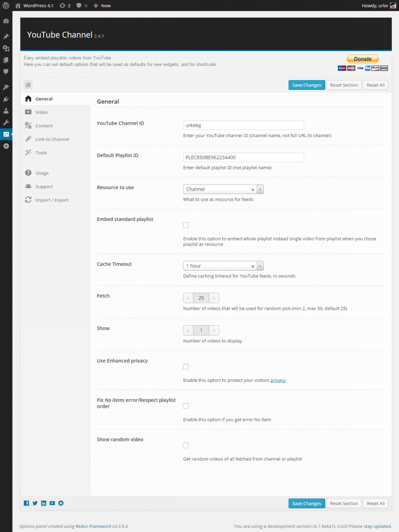
Task: Open Media library icon in sidebar
Action: coord(6,48)
